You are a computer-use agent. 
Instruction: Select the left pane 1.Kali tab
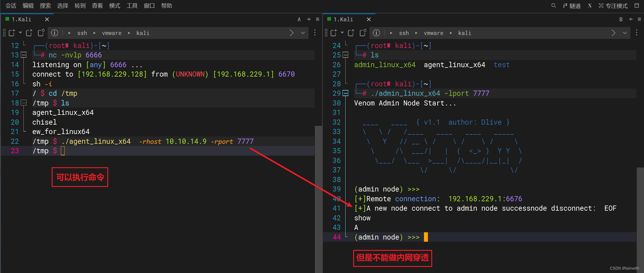[21, 19]
